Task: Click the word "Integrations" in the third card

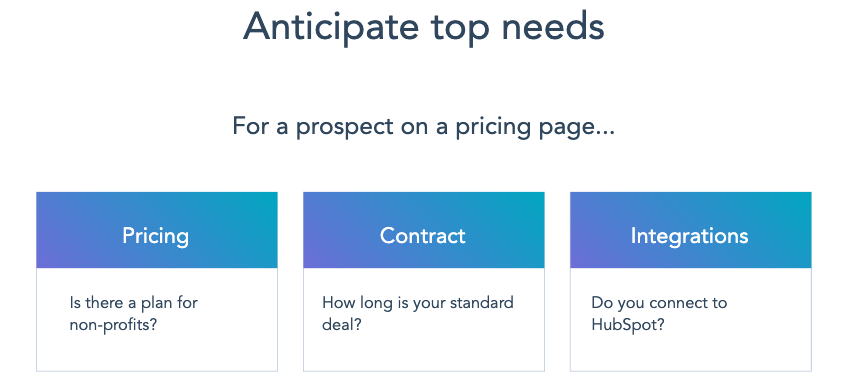Action: [689, 236]
